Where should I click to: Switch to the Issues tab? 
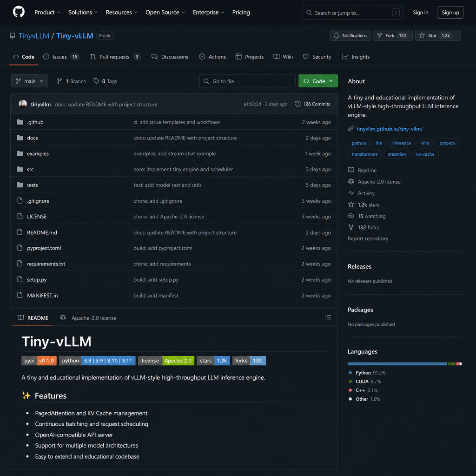click(x=61, y=57)
